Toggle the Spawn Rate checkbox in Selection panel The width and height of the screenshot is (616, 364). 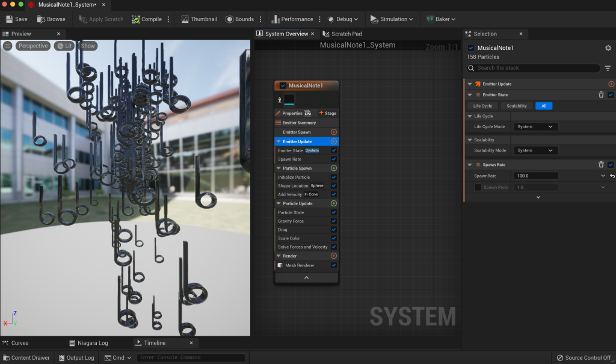611,165
